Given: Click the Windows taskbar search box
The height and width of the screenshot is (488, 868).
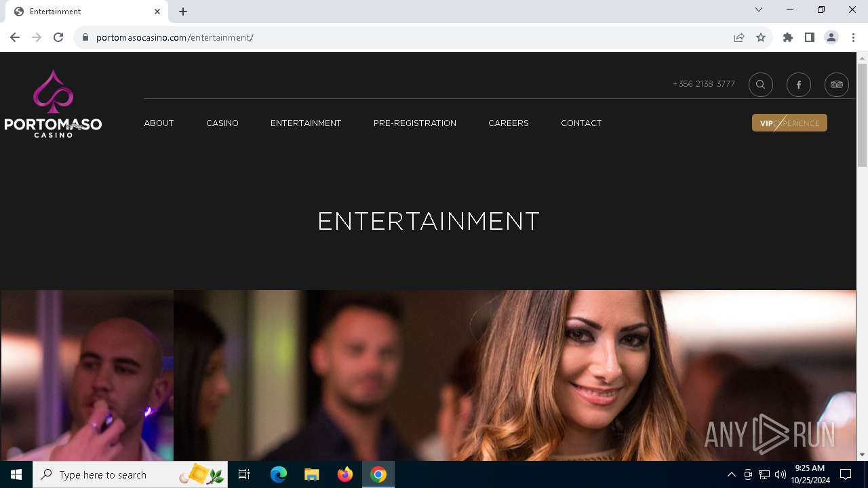Looking at the screenshot, I should pos(131,474).
